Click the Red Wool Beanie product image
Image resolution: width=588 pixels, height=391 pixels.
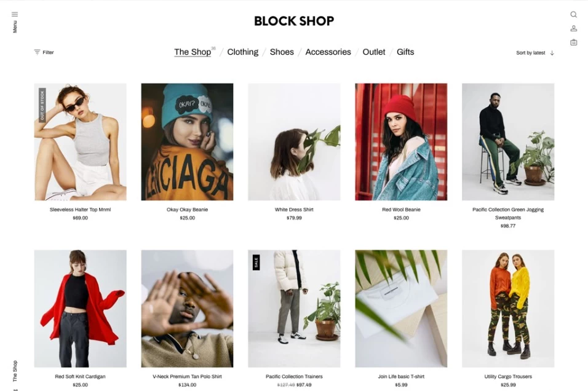coord(401,141)
